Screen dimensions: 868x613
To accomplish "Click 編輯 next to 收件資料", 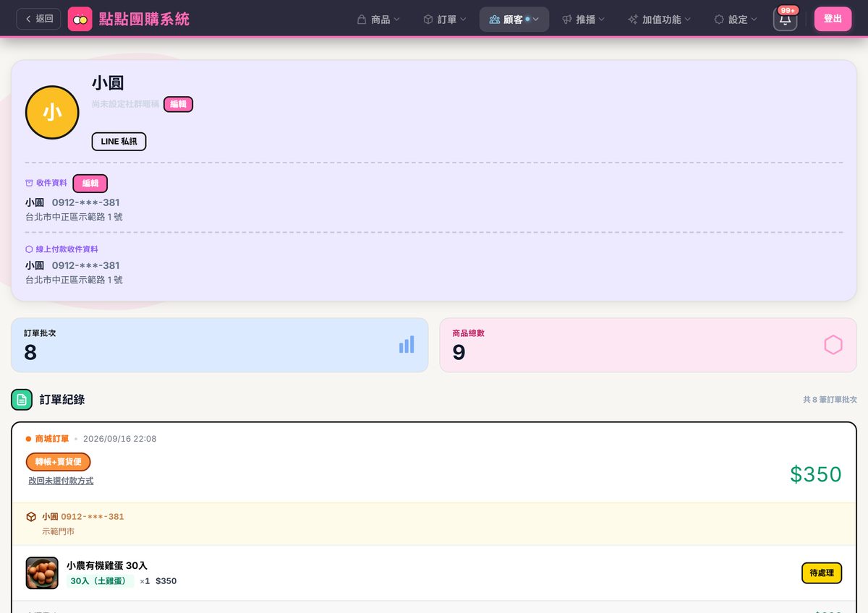I will point(90,184).
